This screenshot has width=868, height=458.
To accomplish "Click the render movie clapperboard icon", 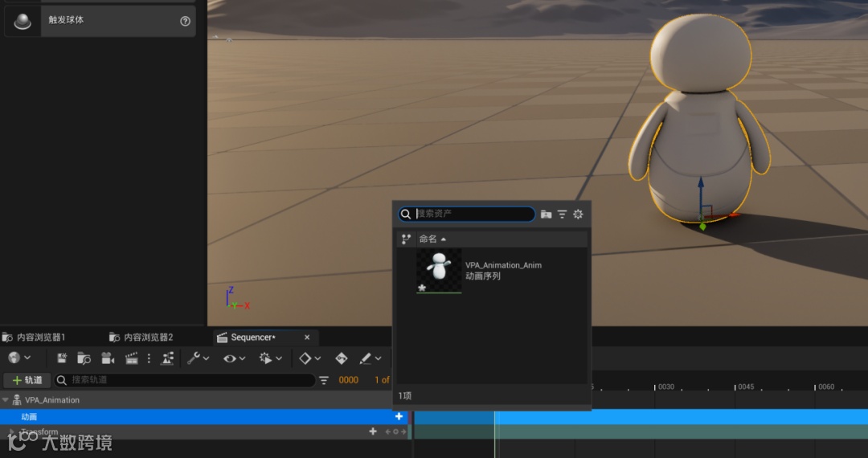I will pyautogui.click(x=132, y=358).
